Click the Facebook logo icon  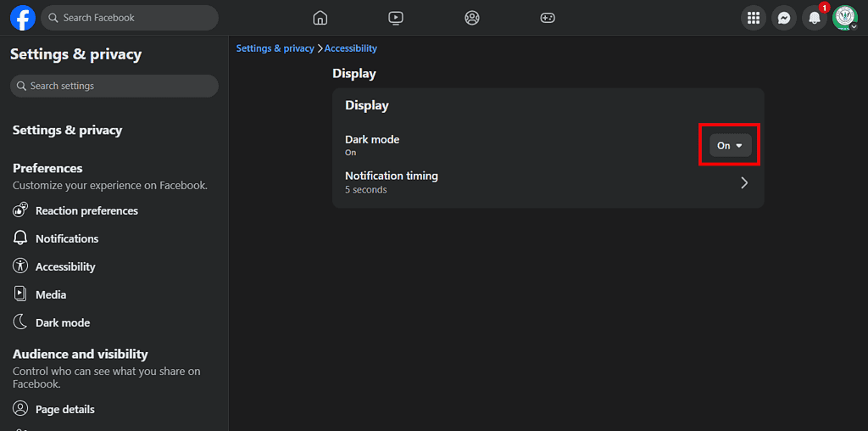click(x=23, y=18)
